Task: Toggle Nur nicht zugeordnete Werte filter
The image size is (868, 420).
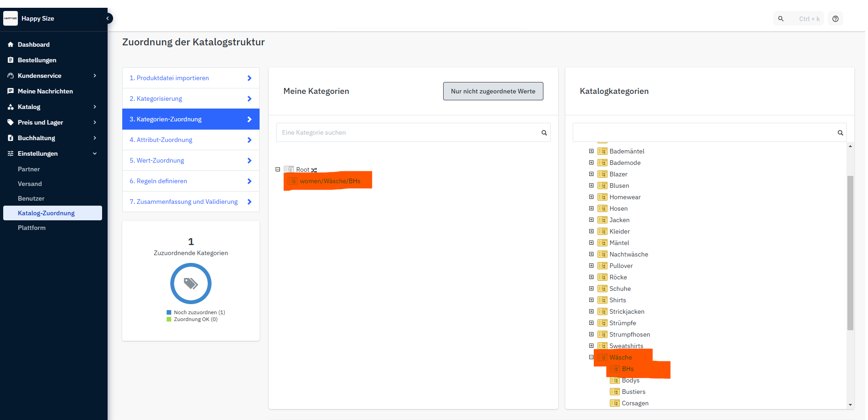Action: [493, 91]
